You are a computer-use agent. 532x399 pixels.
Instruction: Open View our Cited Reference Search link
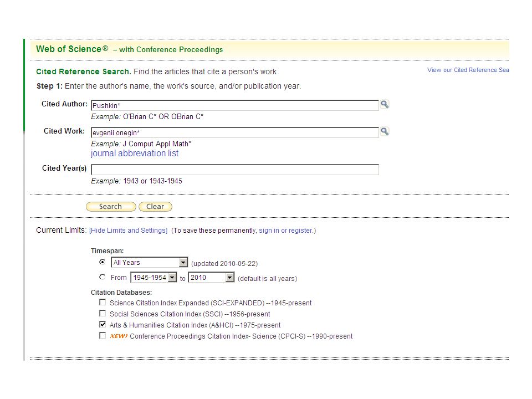click(x=468, y=70)
